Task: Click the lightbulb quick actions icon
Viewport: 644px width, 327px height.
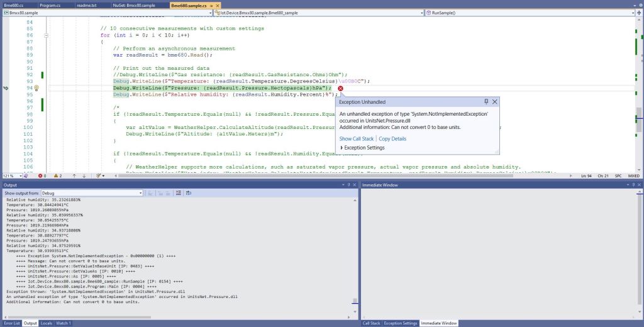Action: pyautogui.click(x=36, y=89)
